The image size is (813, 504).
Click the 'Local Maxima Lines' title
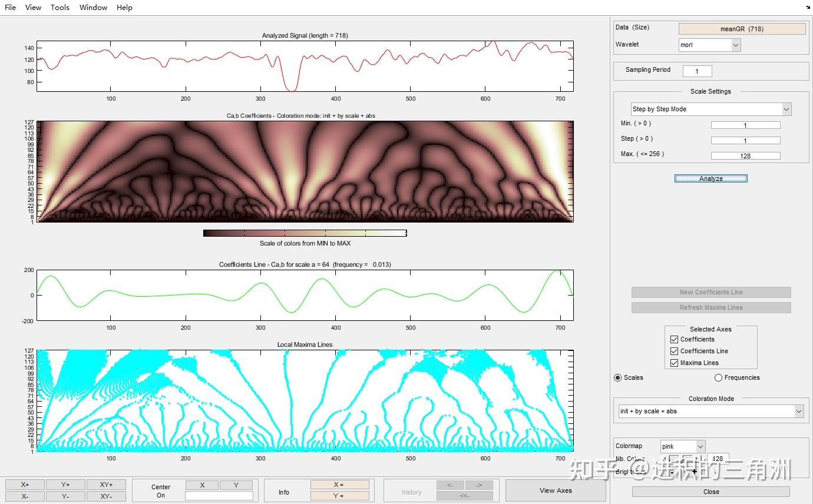click(x=305, y=344)
